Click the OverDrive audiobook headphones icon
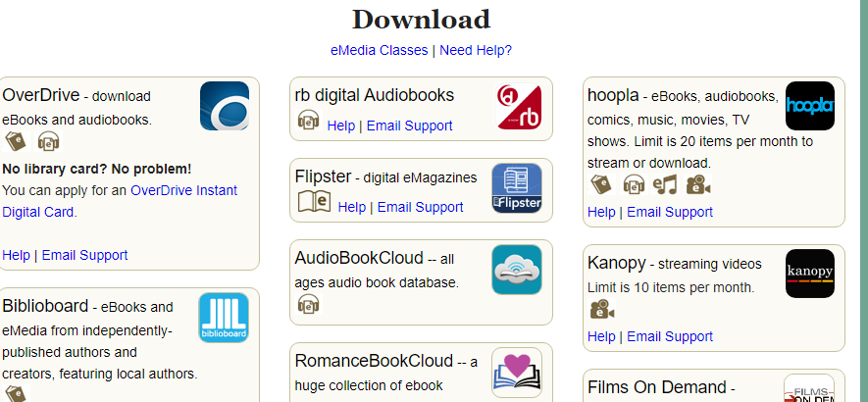Screen dimensions: 868x402 pos(48,142)
